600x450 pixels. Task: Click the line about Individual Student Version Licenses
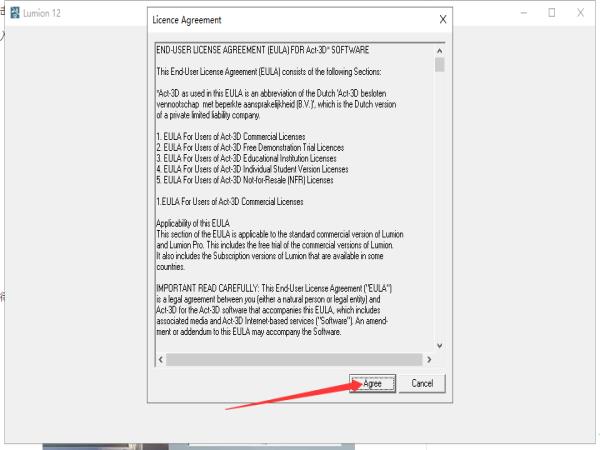[252, 169]
